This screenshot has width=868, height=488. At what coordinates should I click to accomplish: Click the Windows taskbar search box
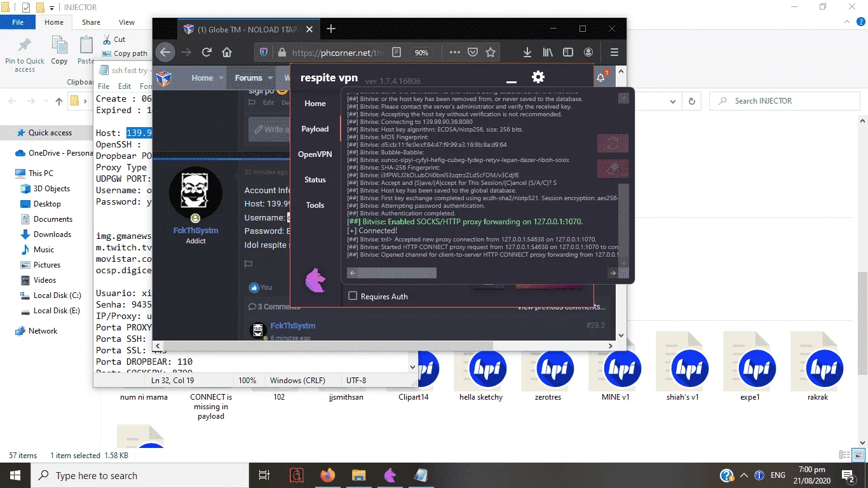[140, 475]
